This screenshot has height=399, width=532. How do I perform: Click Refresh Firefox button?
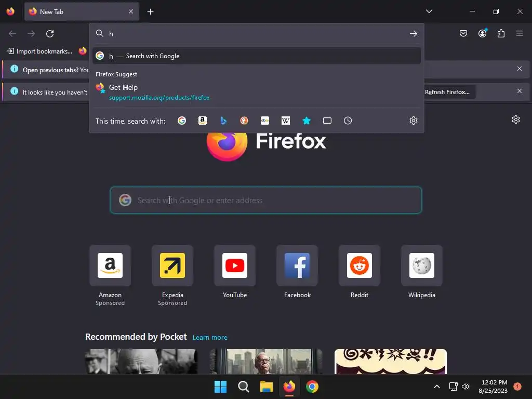[448, 92]
